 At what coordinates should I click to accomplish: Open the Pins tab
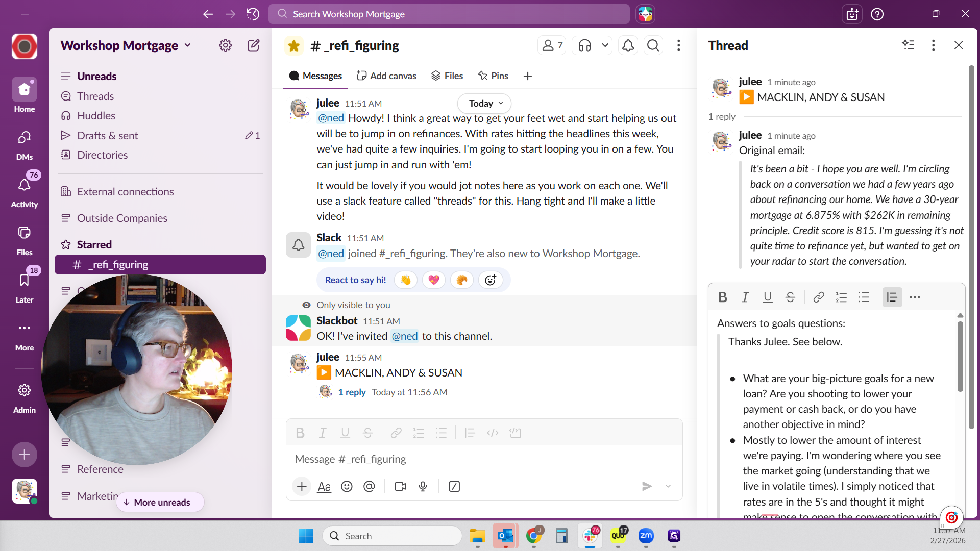493,76
